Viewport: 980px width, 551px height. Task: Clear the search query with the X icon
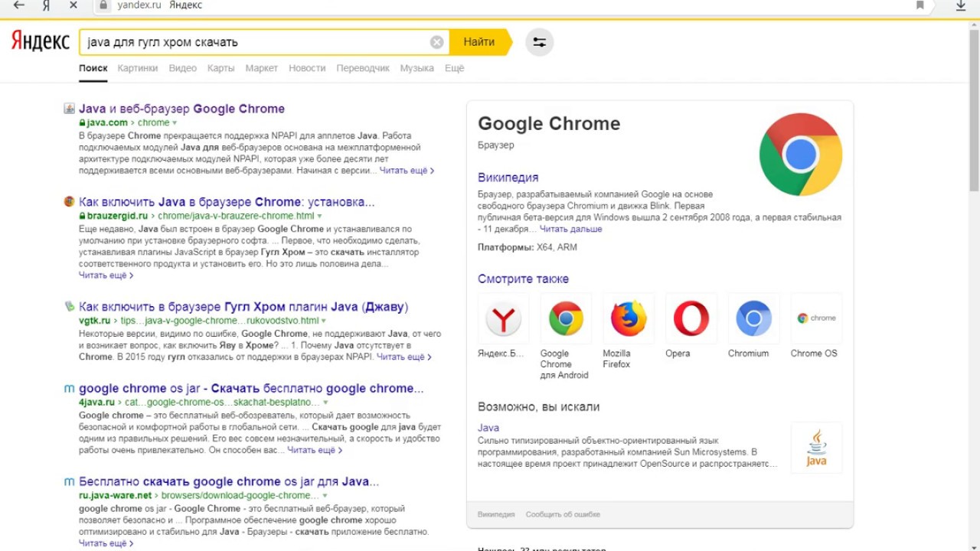(436, 42)
